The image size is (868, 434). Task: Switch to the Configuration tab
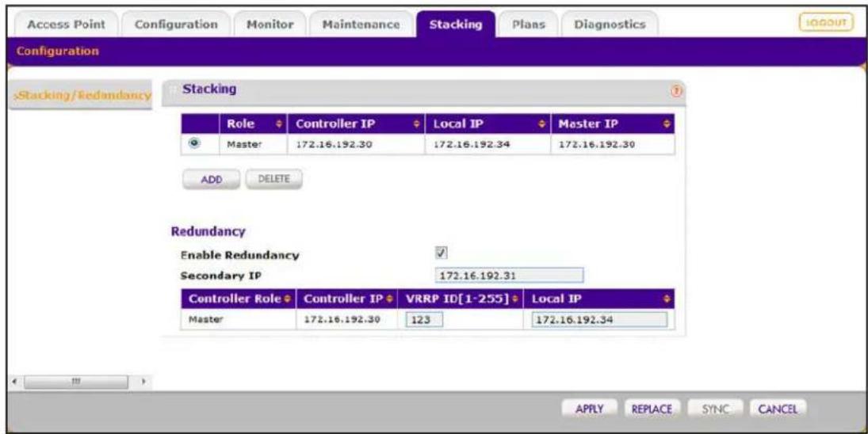176,25
